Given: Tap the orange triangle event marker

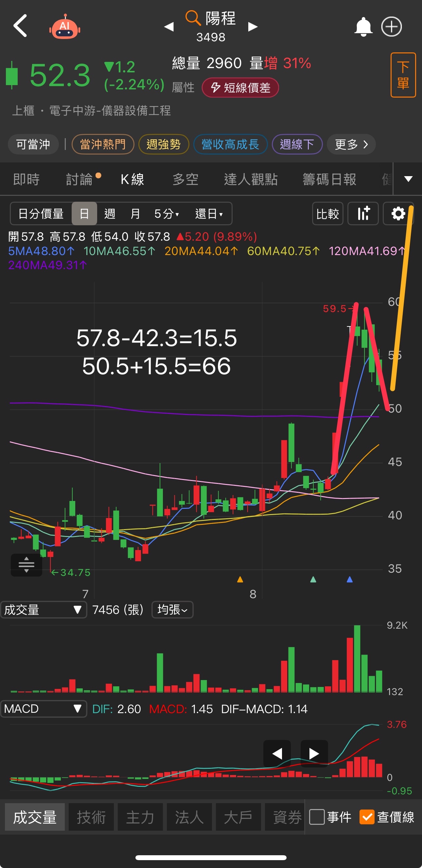Looking at the screenshot, I should point(240,579).
